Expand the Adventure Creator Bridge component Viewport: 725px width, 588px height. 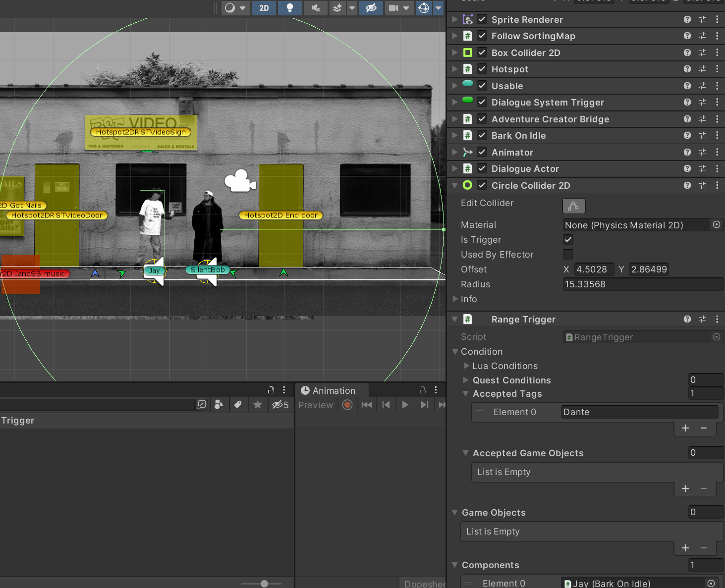click(x=455, y=119)
